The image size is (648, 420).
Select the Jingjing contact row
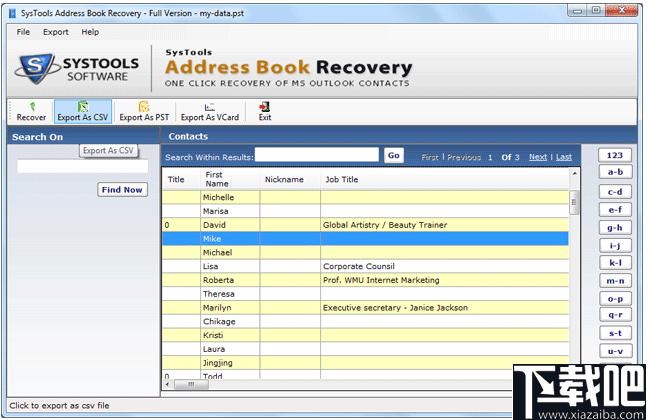(365, 363)
